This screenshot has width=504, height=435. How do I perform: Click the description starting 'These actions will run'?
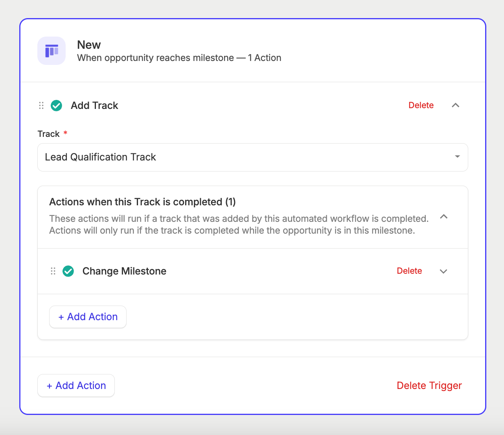[x=239, y=225]
